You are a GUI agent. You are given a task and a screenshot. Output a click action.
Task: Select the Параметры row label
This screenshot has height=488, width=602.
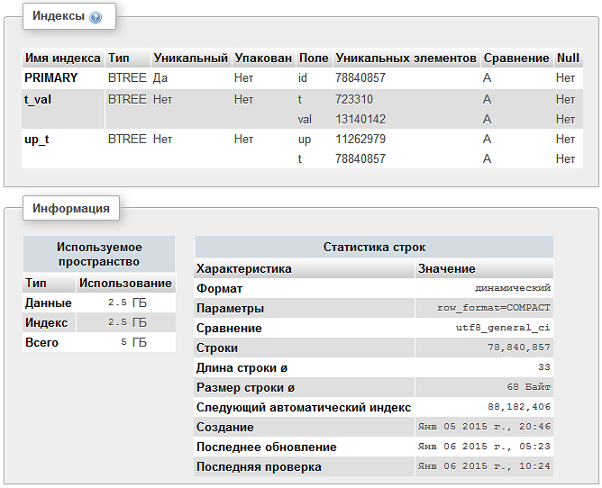coord(230,308)
